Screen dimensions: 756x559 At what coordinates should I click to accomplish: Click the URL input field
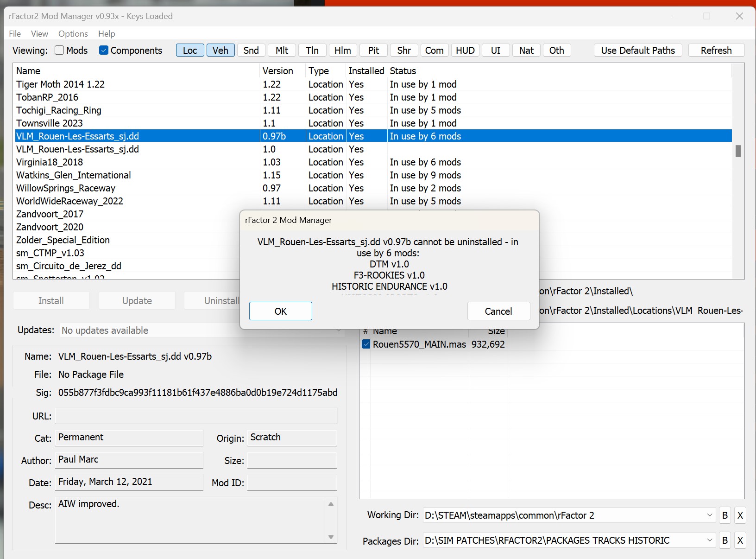(x=196, y=416)
